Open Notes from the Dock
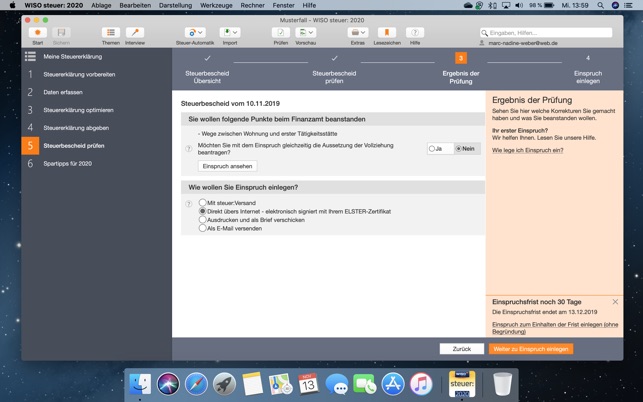The image size is (643, 402). pyautogui.click(x=252, y=384)
